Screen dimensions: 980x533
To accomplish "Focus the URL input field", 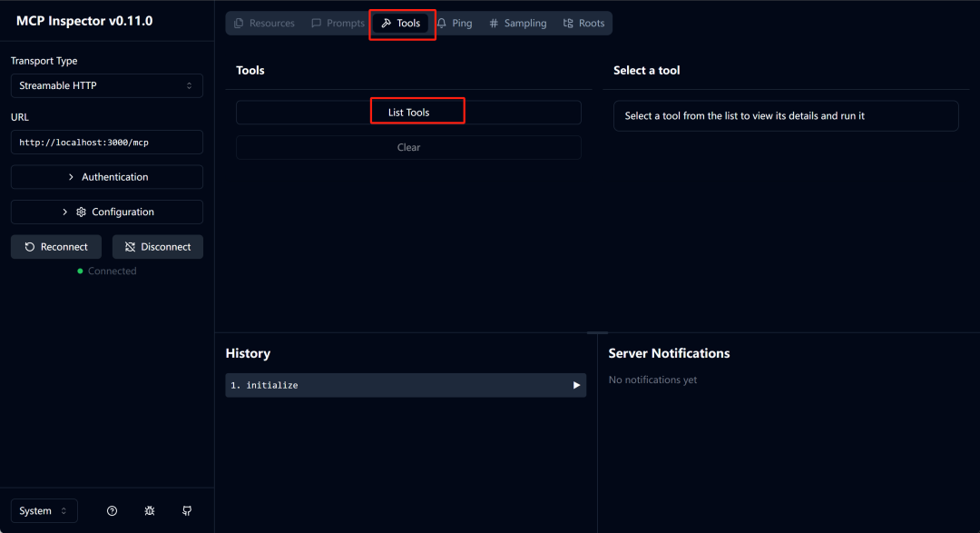I will point(107,143).
